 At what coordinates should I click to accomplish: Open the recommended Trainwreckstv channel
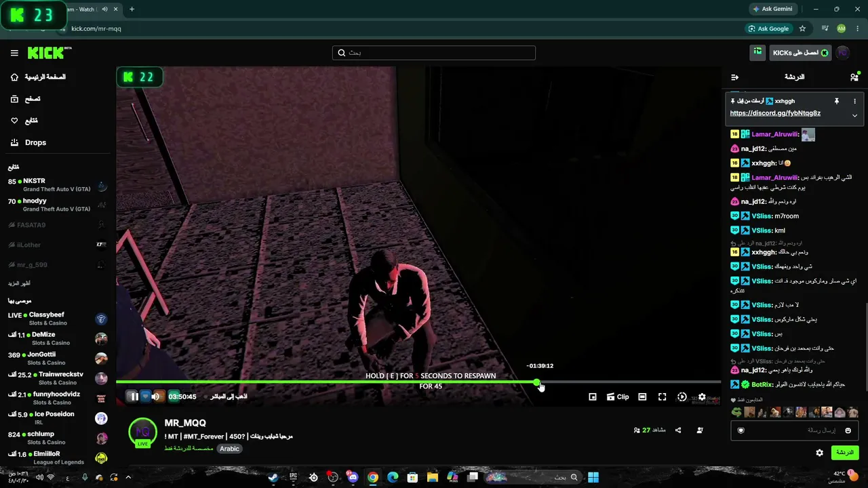58,378
